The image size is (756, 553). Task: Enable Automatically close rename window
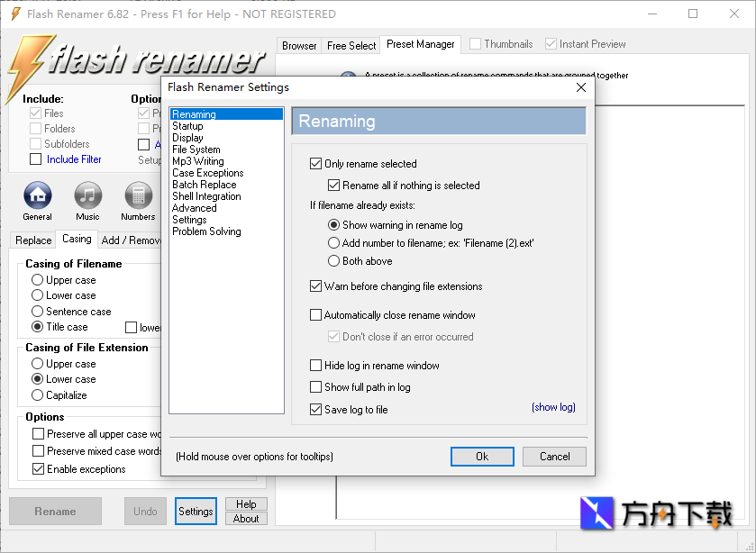coord(315,315)
